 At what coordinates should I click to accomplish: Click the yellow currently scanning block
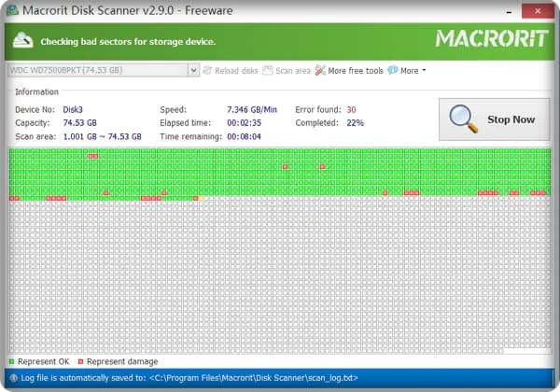[x=201, y=198]
